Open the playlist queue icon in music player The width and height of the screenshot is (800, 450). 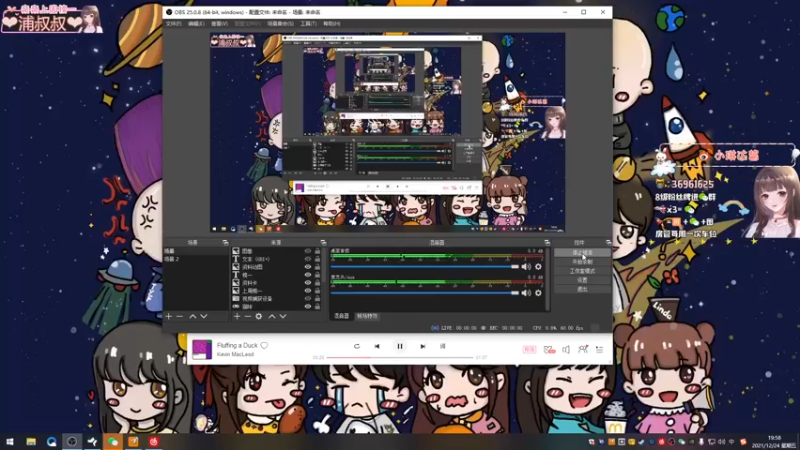pos(599,349)
